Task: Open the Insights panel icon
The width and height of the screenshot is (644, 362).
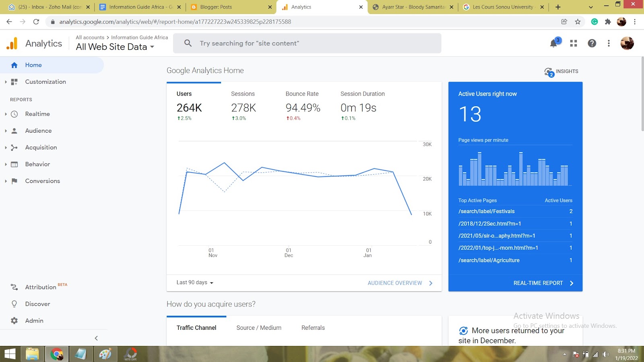Action: click(549, 72)
